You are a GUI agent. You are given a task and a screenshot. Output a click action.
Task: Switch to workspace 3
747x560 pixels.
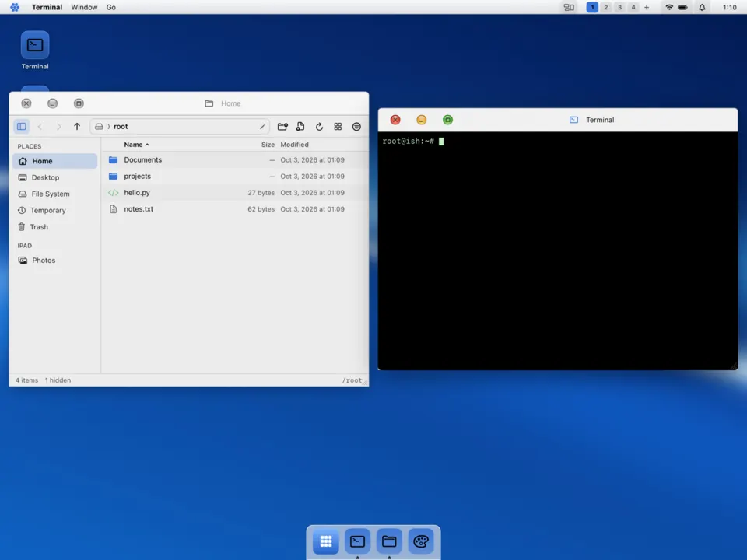pos(619,7)
